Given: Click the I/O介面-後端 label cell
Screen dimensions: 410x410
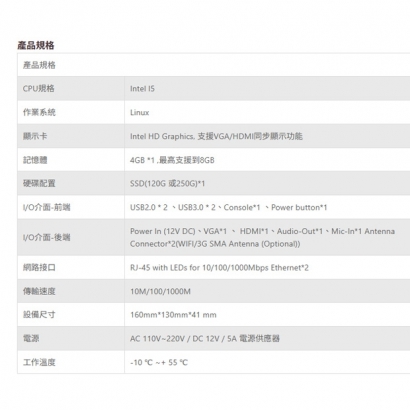Looking at the screenshot, I should pos(71,237).
